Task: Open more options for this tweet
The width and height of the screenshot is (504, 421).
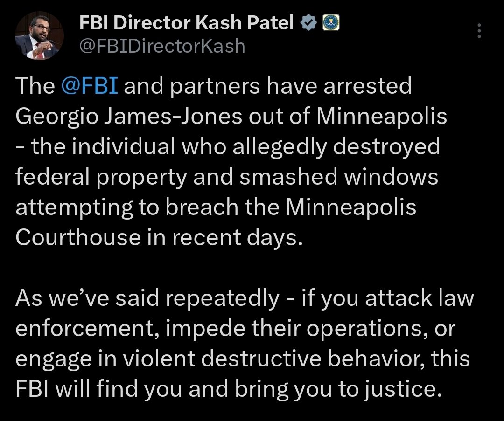Action: click(x=479, y=30)
